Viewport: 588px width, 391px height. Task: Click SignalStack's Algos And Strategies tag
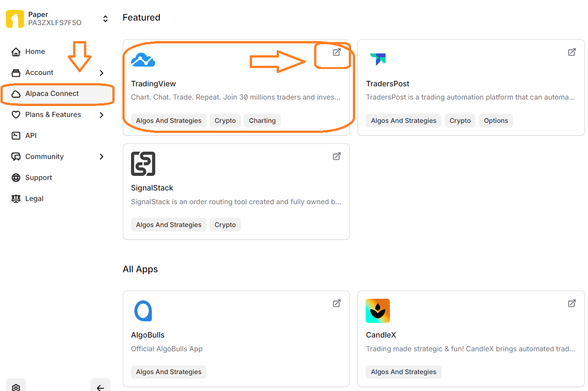pyautogui.click(x=169, y=225)
